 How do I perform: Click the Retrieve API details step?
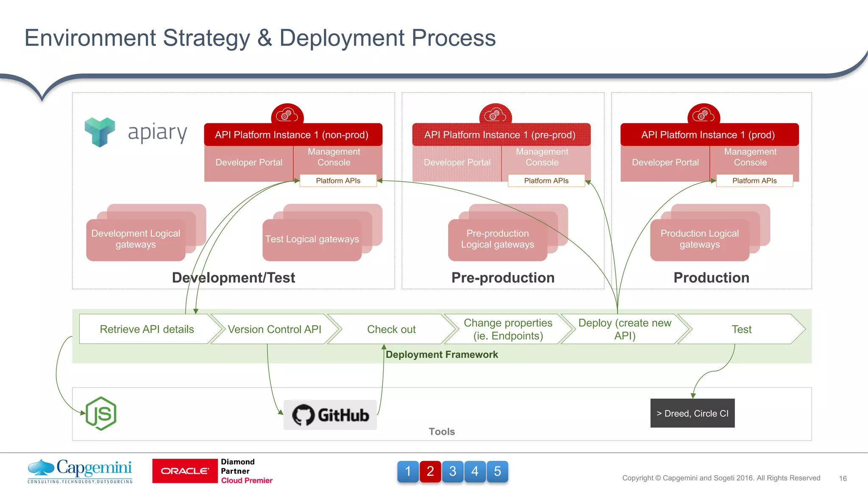(147, 329)
